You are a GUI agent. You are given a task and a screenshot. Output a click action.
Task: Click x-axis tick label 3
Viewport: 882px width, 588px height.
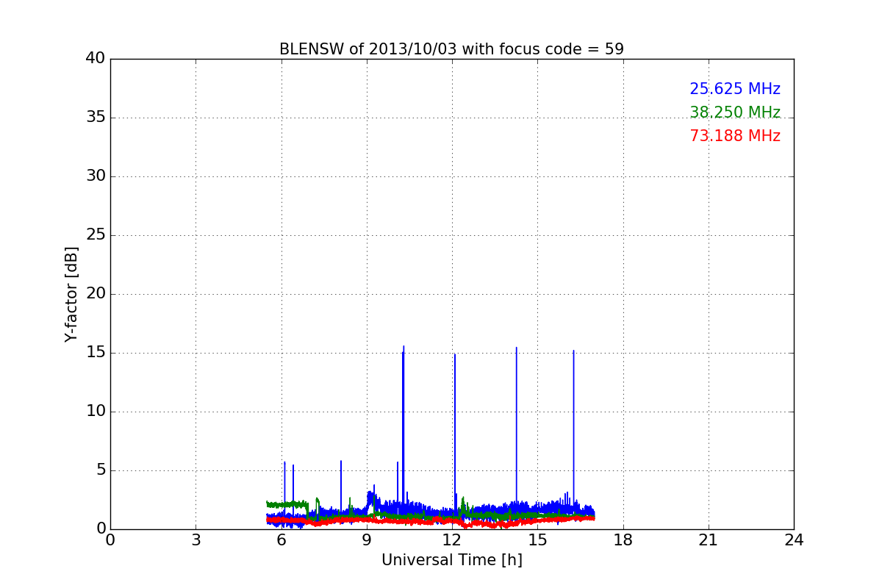196,540
